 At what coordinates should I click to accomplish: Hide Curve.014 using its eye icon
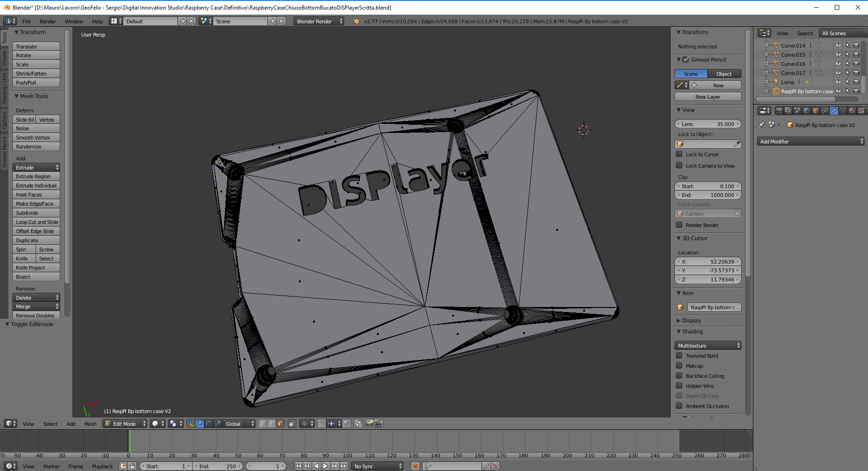pyautogui.click(x=838, y=45)
